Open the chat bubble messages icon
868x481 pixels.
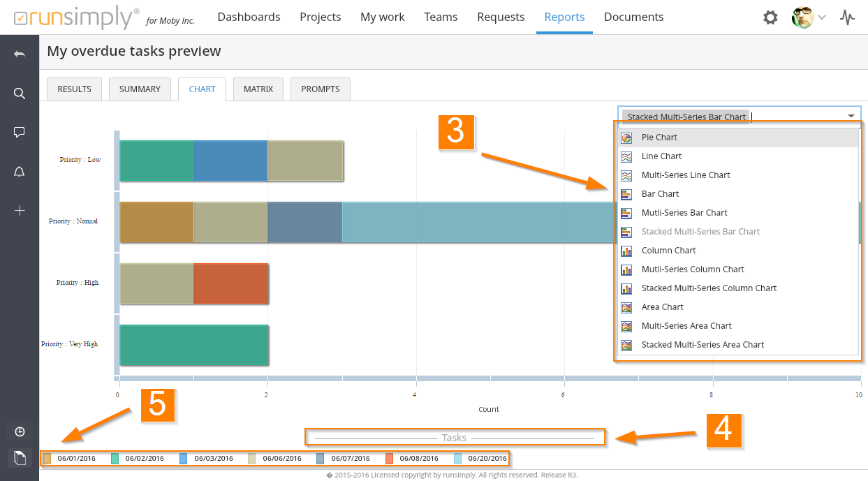pyautogui.click(x=20, y=133)
